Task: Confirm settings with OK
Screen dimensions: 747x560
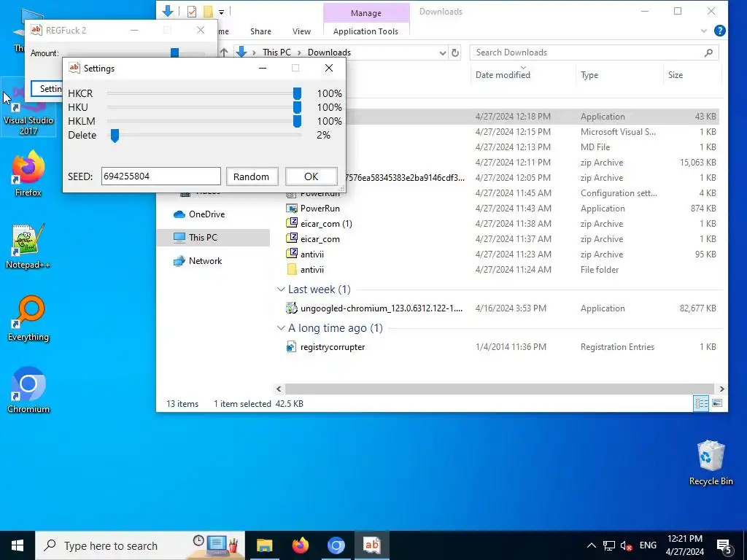Action: pos(311,176)
